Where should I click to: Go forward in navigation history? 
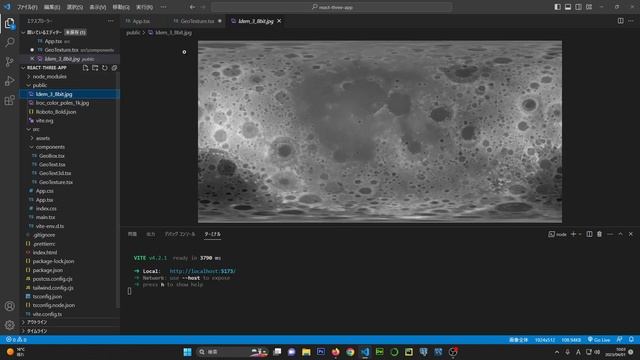pyautogui.click(x=203, y=7)
